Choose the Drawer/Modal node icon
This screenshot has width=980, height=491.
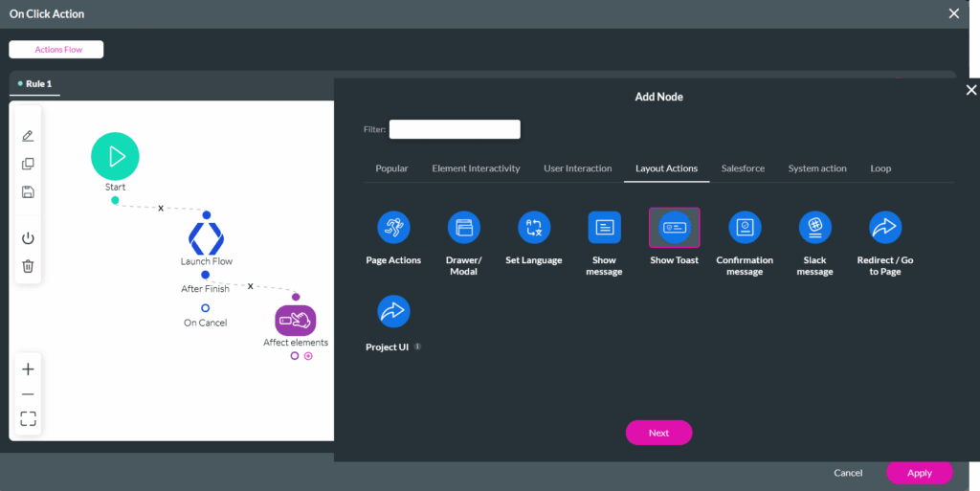tap(464, 228)
